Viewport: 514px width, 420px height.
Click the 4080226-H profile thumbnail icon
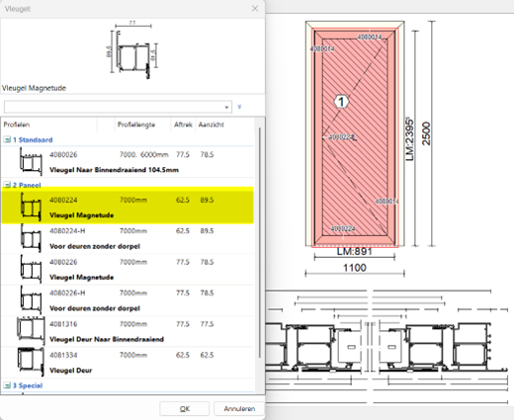(x=31, y=300)
